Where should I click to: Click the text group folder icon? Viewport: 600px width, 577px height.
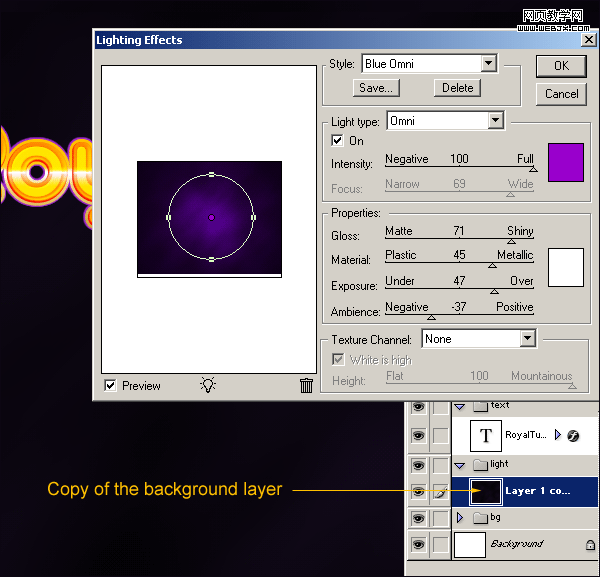coord(481,406)
